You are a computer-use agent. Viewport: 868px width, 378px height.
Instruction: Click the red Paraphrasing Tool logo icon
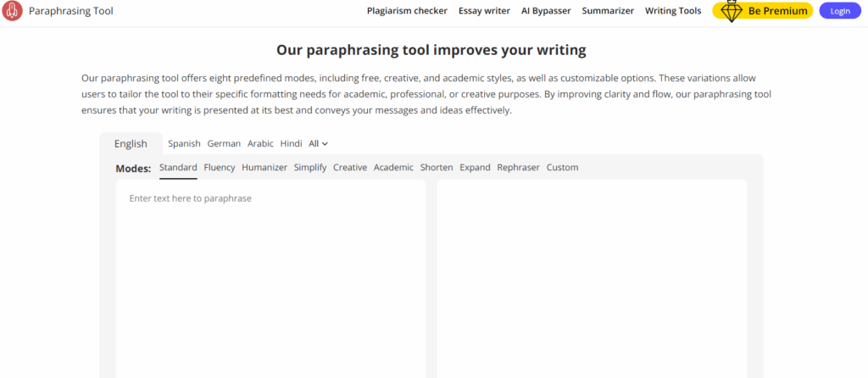[x=12, y=10]
